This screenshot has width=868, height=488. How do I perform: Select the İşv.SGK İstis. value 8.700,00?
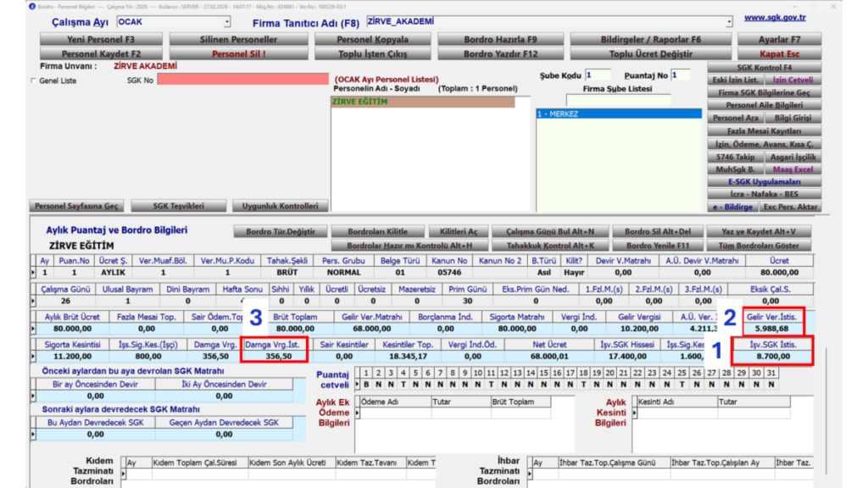coord(773,357)
